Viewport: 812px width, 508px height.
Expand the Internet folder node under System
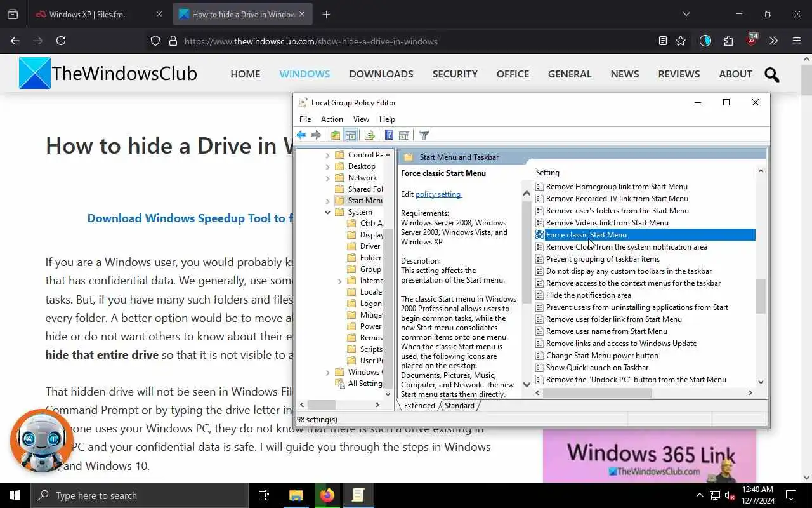point(341,281)
